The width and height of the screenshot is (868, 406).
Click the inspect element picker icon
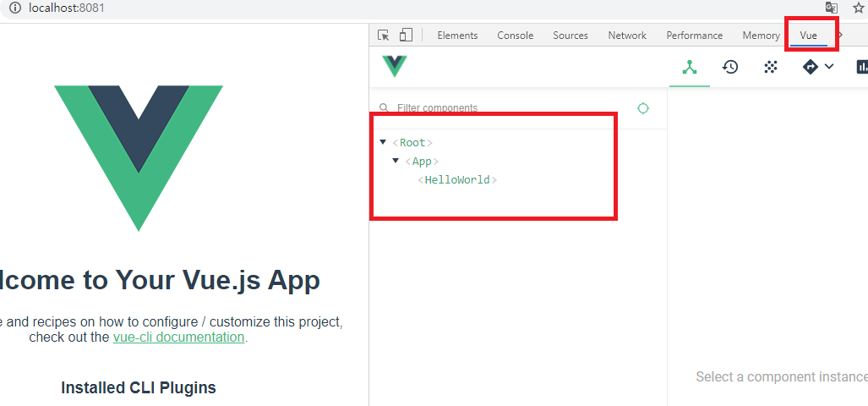click(x=383, y=36)
